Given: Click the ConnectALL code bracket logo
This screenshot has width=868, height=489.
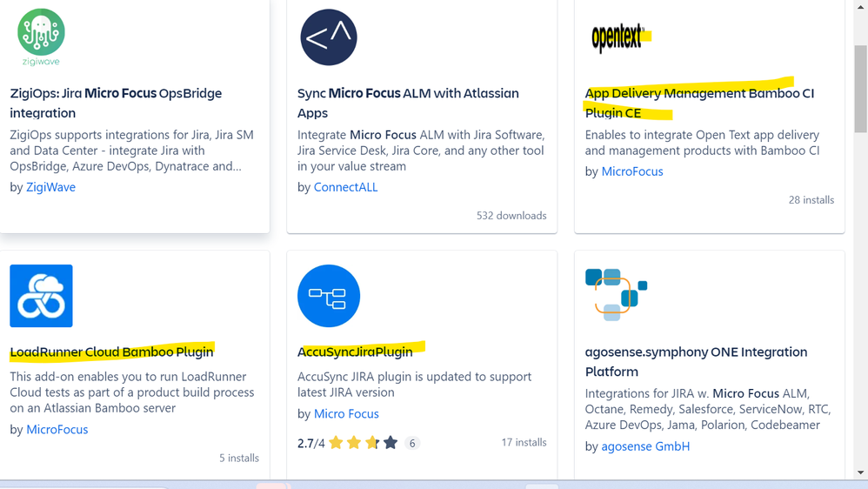Looking at the screenshot, I should click(x=329, y=37).
